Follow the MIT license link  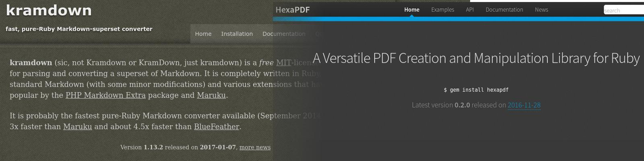click(x=283, y=63)
